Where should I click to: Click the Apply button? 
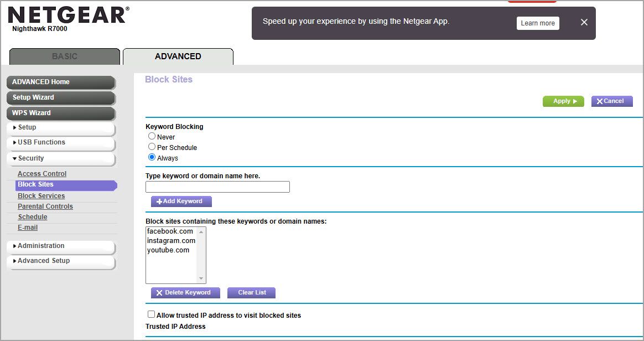pos(563,101)
